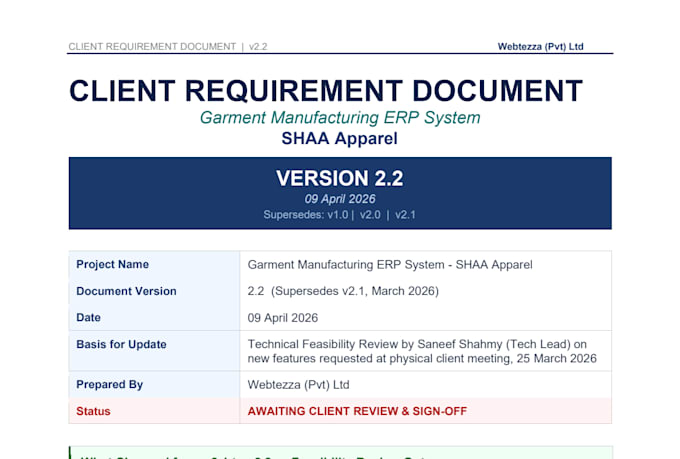Click the 'VERSION 2.2' banner text
Screen dimensions: 680x459
[340, 178]
